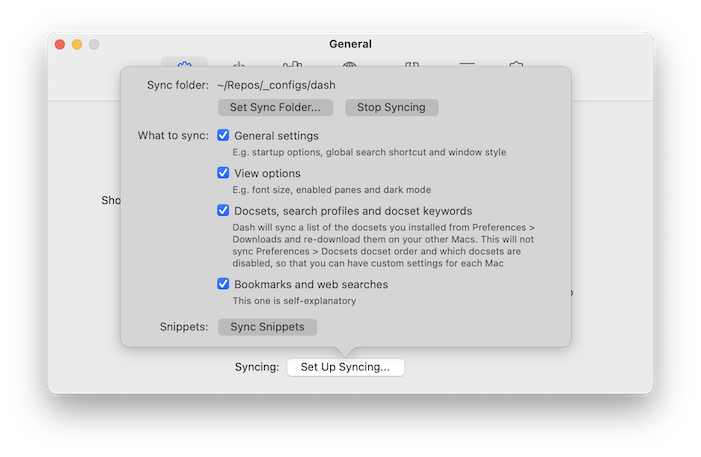Disable Docsets, search profiles and docset keywords sync
This screenshot has width=701, height=457.
pyautogui.click(x=223, y=210)
